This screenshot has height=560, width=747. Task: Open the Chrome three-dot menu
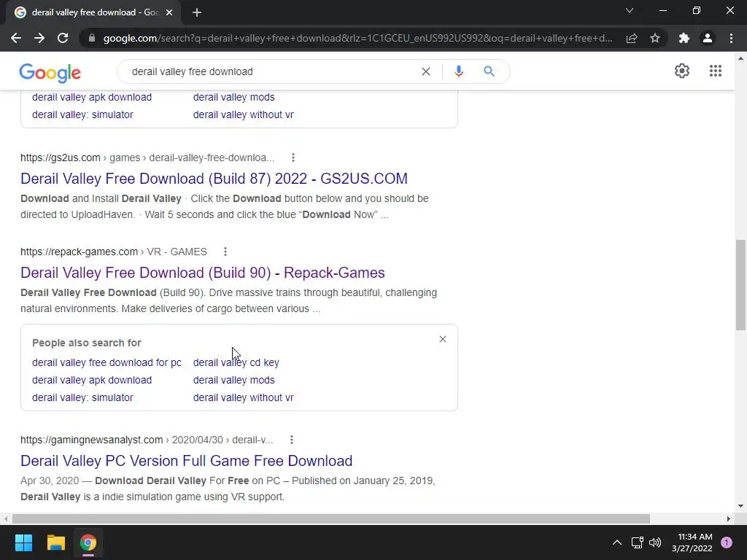pyautogui.click(x=731, y=38)
